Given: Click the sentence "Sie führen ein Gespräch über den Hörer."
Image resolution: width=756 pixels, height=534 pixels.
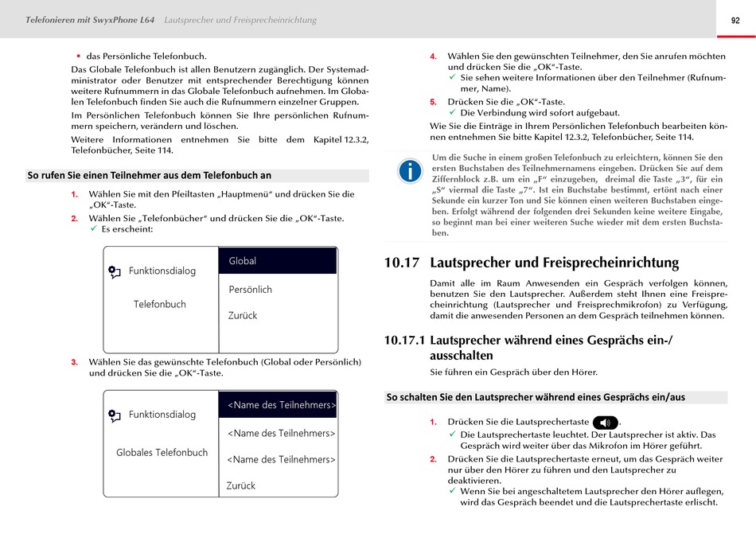Looking at the screenshot, I should (x=514, y=372).
